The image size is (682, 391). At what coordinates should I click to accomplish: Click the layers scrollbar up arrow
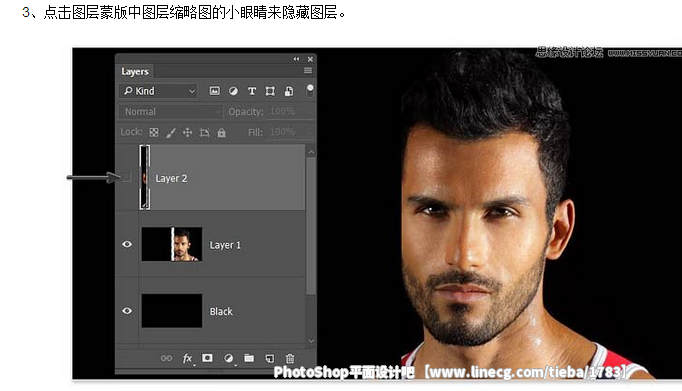click(x=311, y=152)
